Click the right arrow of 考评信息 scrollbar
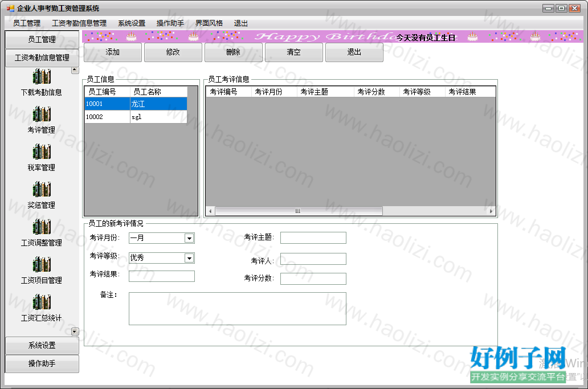The image size is (588, 389). click(x=491, y=211)
